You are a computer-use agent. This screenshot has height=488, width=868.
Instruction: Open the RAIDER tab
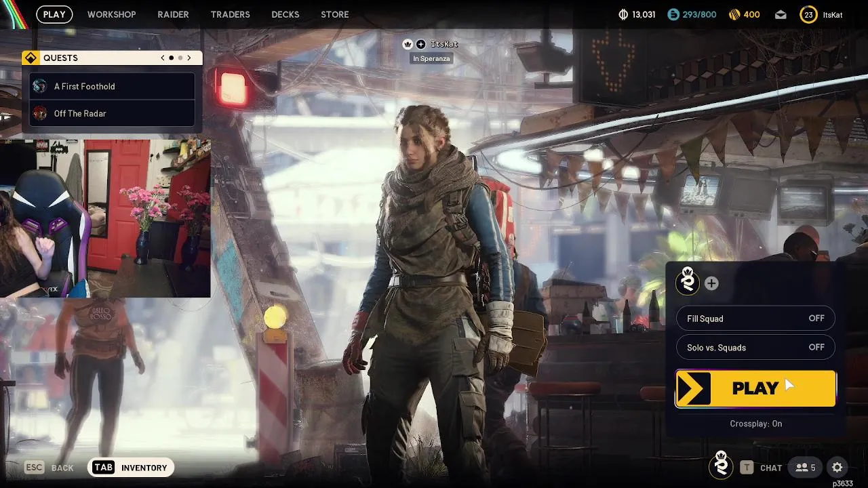(173, 14)
